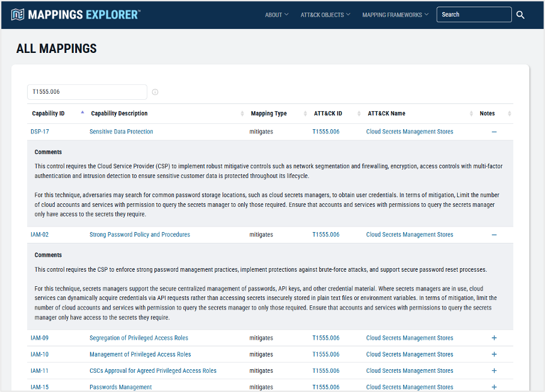Expand notes for IAM-09 row
Image resolution: width=545 pixels, height=392 pixels.
(494, 338)
